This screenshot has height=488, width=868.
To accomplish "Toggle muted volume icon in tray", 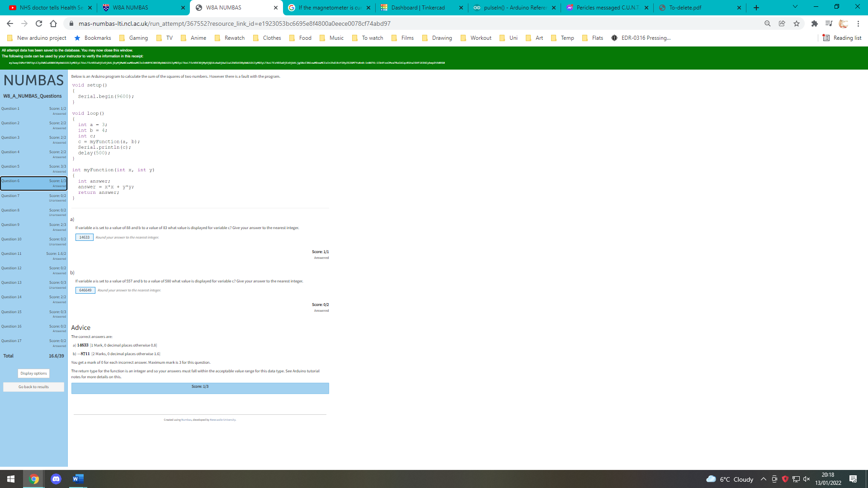I will (807, 479).
